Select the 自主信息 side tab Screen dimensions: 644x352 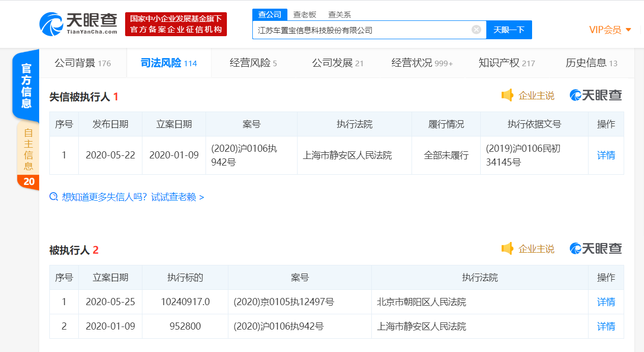[28, 148]
